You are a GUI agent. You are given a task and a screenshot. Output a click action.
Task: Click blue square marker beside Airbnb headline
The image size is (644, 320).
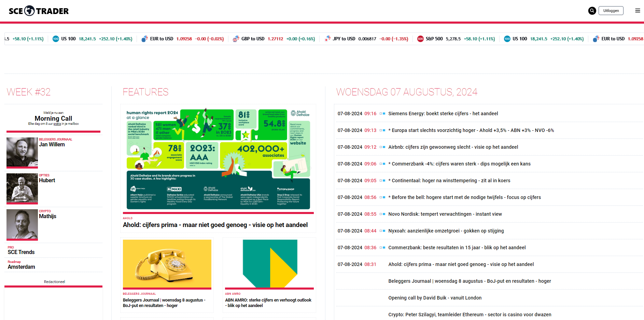click(x=384, y=147)
